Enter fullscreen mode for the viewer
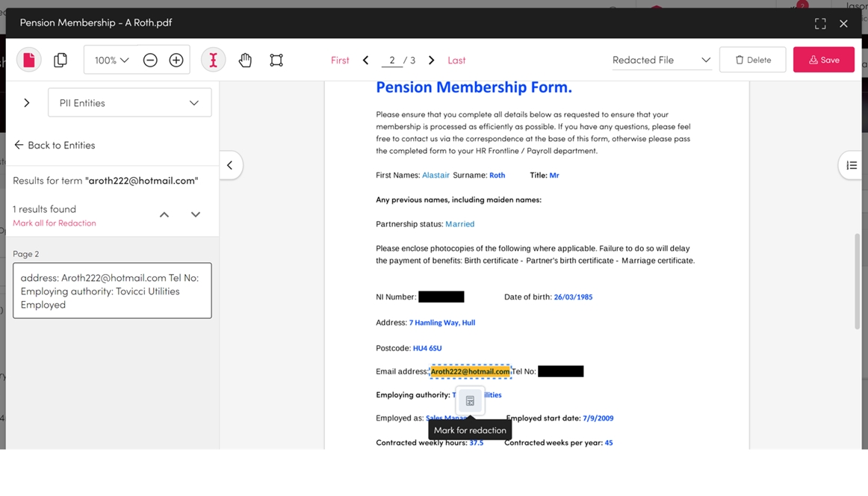This screenshot has height=496, width=868. pyautogui.click(x=820, y=23)
